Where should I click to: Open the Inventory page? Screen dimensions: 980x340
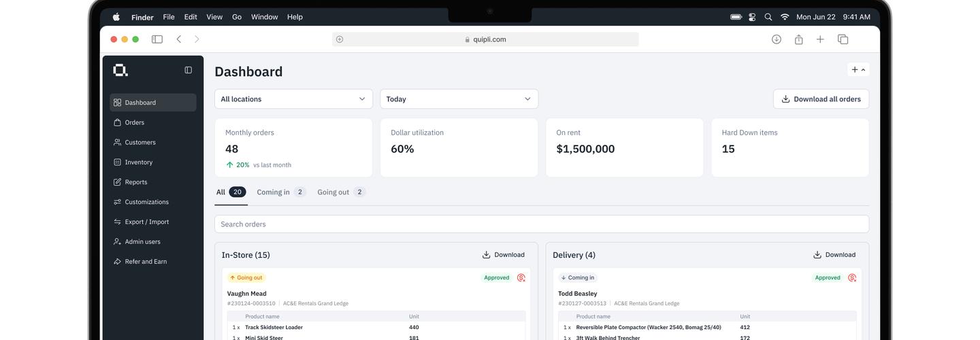click(x=138, y=162)
